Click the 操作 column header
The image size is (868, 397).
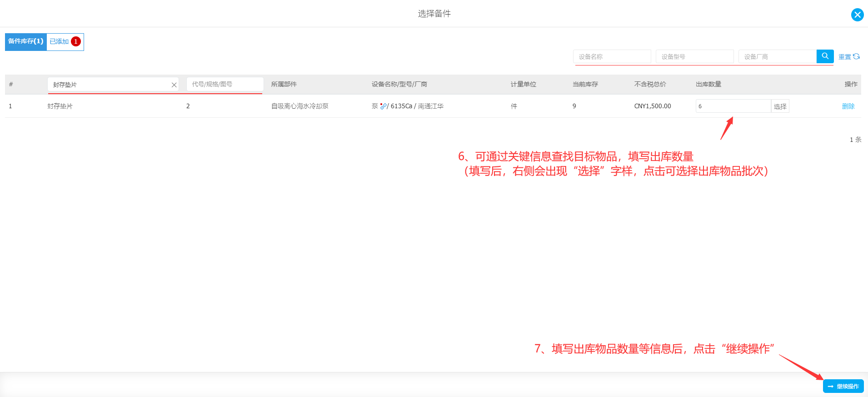[851, 84]
